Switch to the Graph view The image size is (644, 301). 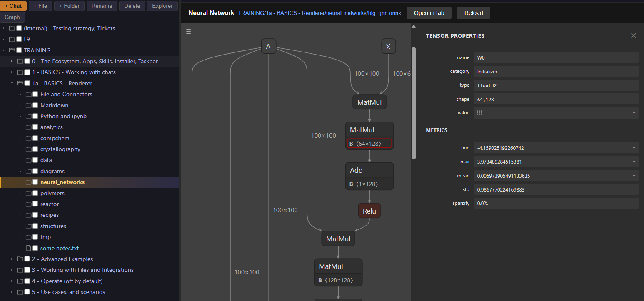[12, 17]
